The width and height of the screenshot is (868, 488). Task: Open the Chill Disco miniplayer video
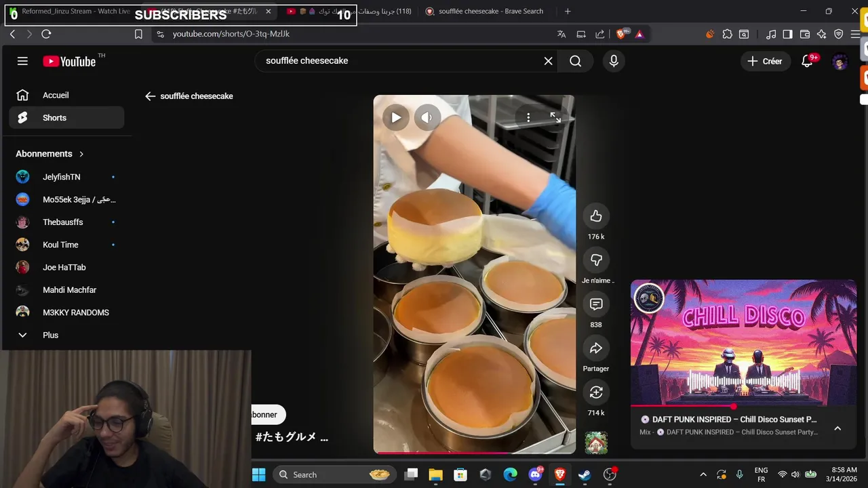click(743, 342)
